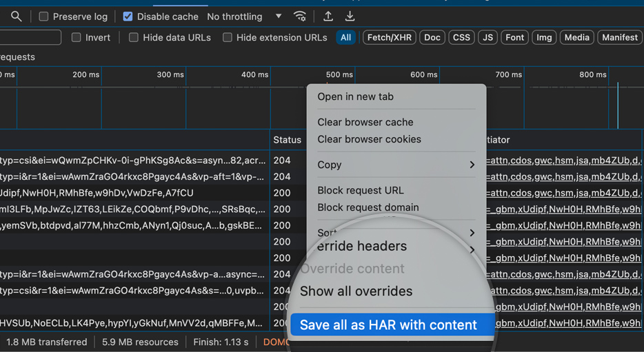
Task: Open the Copy menu entry
Action: point(396,165)
